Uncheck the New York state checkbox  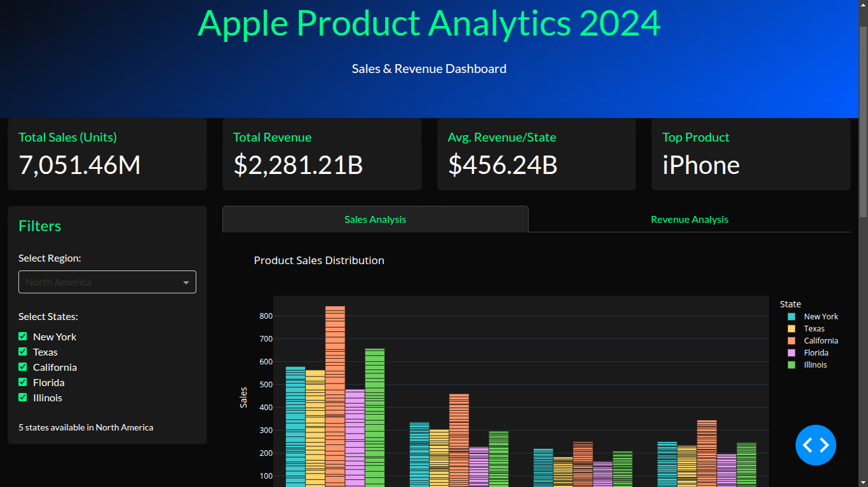coord(23,337)
